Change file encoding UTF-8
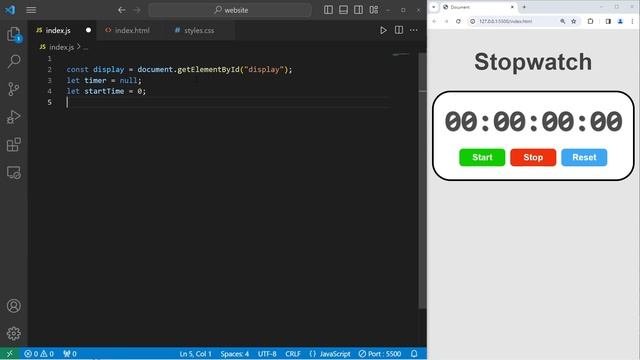Viewport: 640px width, 360px height. pos(267,353)
